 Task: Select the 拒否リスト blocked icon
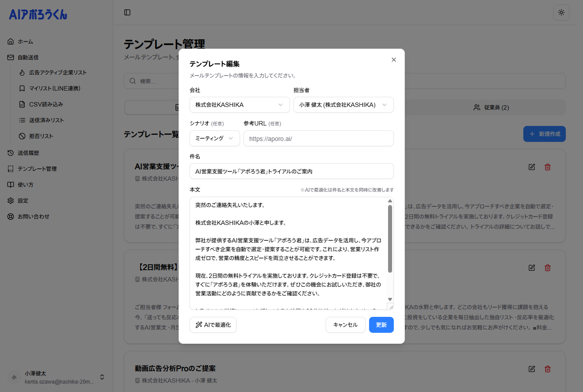click(22, 136)
